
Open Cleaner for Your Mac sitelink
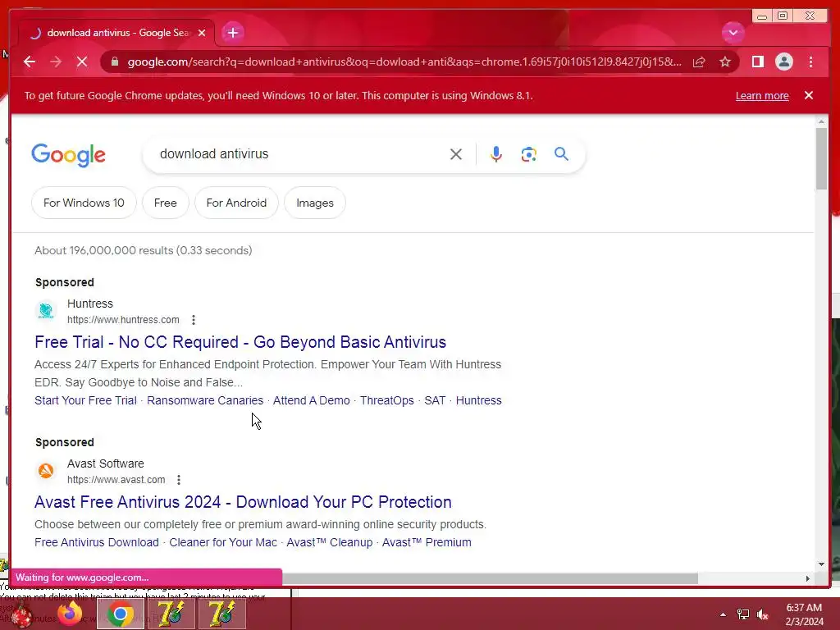223,543
